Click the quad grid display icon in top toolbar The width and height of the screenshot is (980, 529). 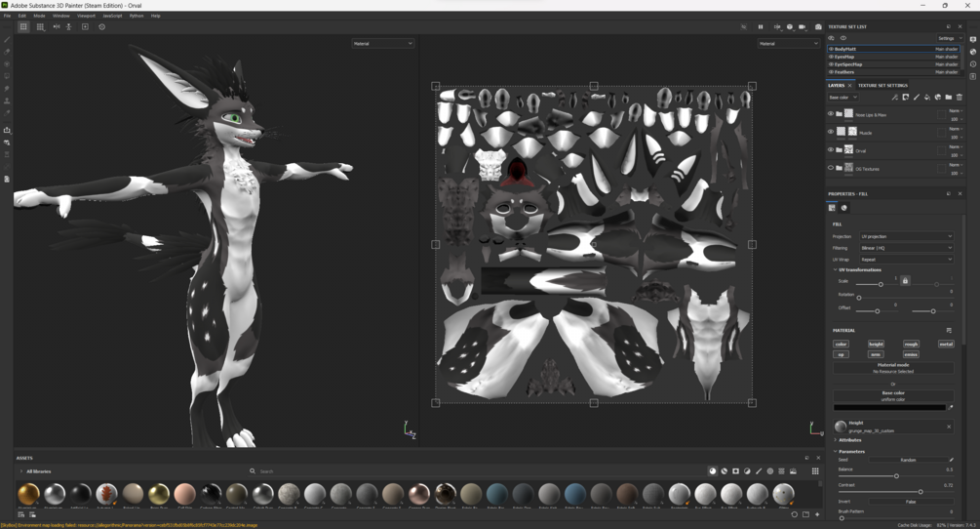click(x=40, y=27)
